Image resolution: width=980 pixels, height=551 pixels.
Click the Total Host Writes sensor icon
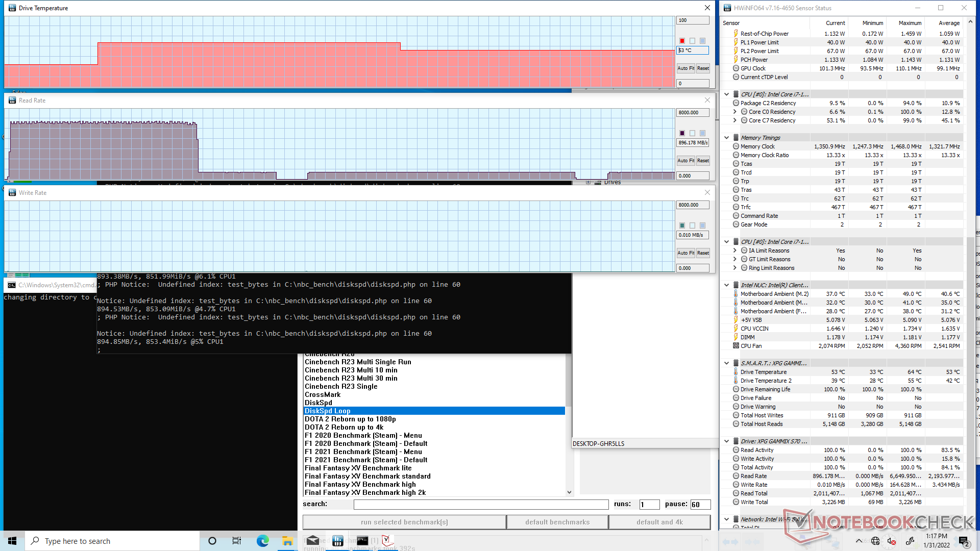click(x=736, y=415)
